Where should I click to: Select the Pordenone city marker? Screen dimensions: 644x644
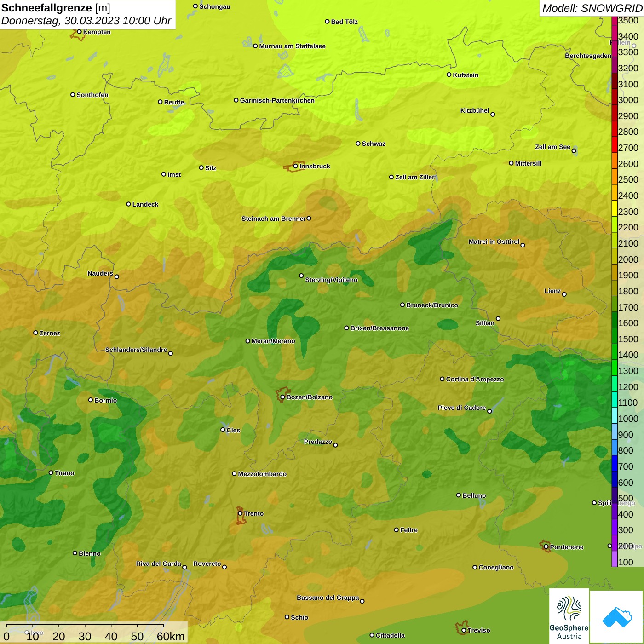pos(546,547)
